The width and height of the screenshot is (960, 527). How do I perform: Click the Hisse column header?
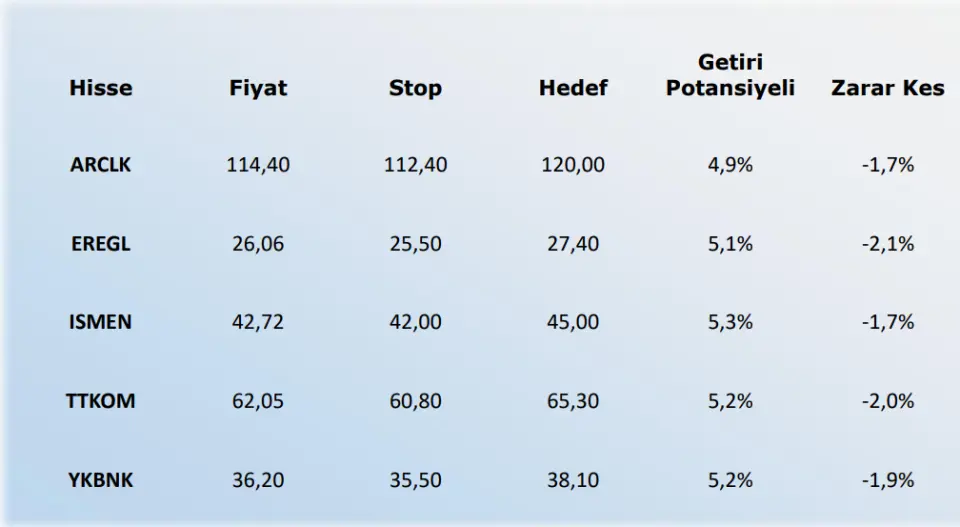pos(101,88)
